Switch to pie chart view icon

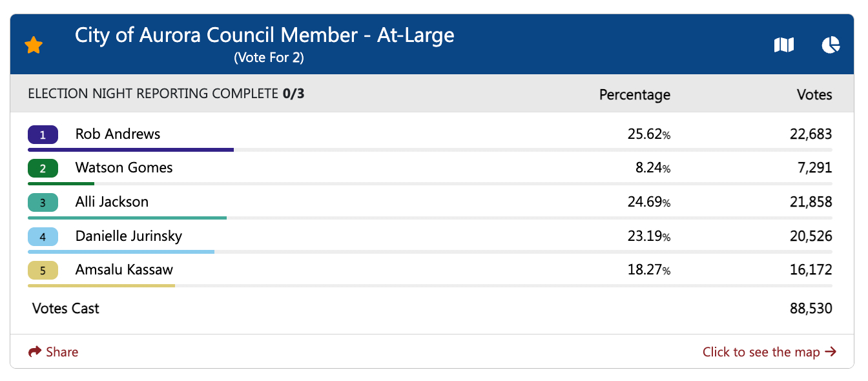[831, 45]
